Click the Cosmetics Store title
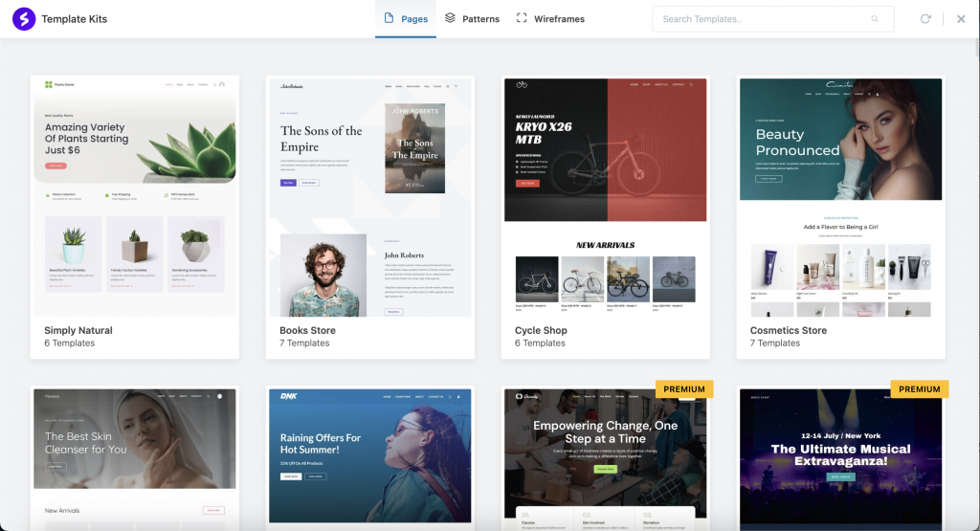The height and width of the screenshot is (531, 980). coord(789,330)
